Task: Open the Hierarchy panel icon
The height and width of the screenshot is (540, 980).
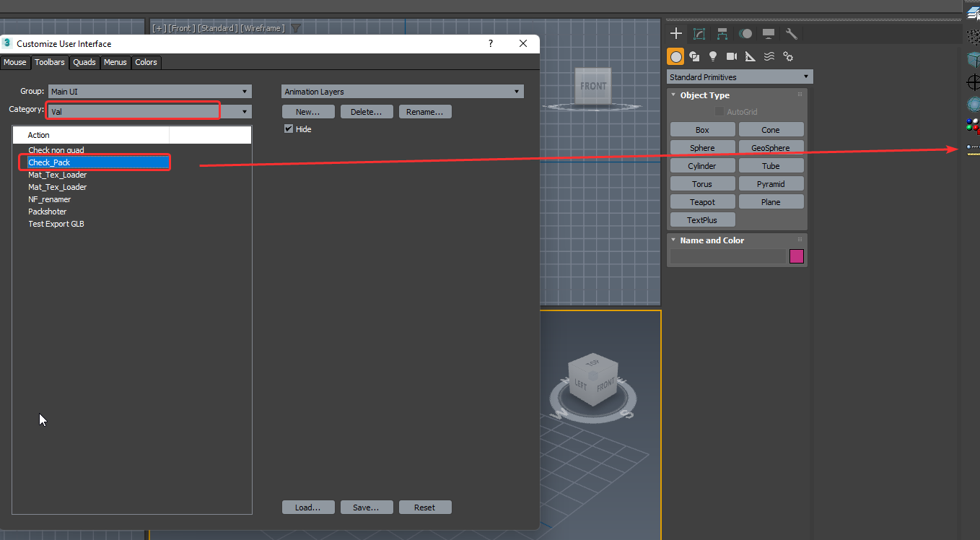Action: tap(722, 34)
